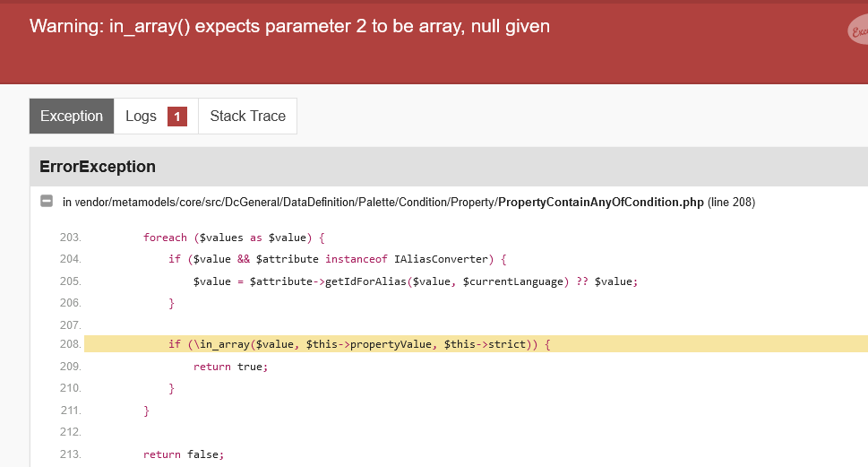The height and width of the screenshot is (467, 868).
Task: Click the in_array warning title text
Action: pyautogui.click(x=289, y=26)
